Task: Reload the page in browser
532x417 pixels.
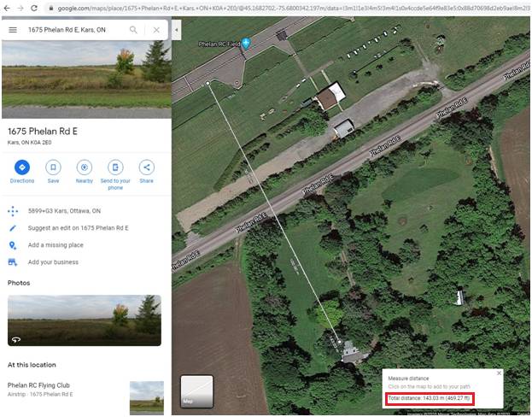Action: (33, 7)
